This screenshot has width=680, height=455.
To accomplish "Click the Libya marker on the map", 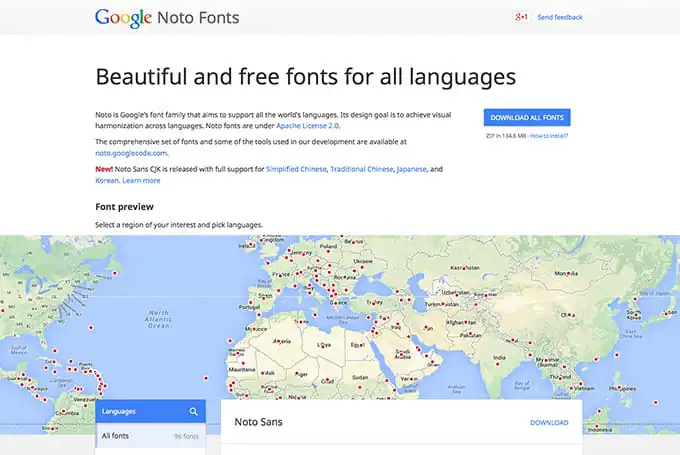I will [322, 346].
